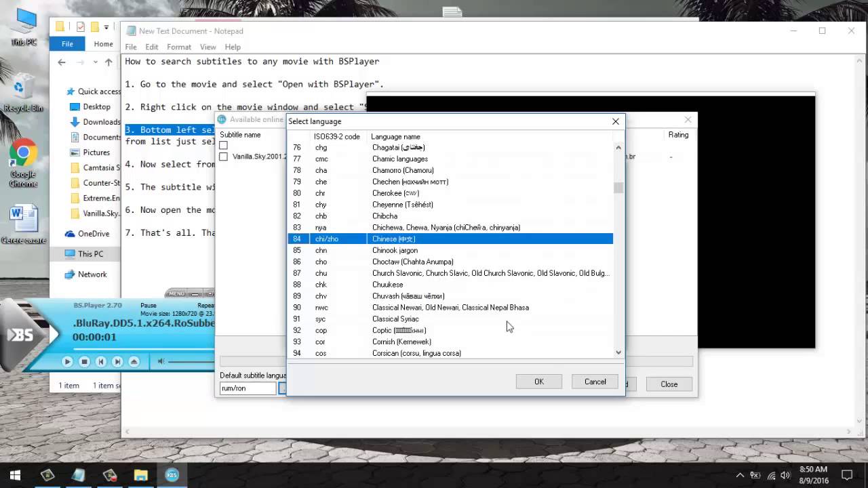The image size is (868, 488).
Task: Sort by ISO639-2 code column header
Action: [x=337, y=136]
